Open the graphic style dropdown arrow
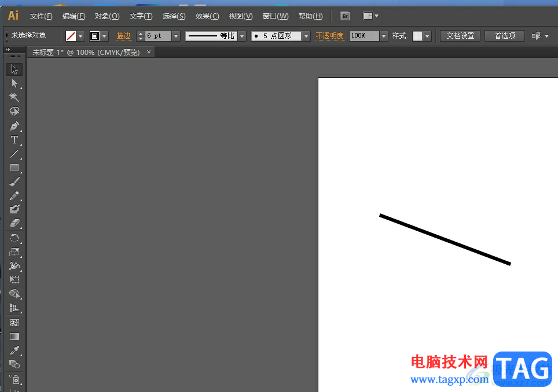Image resolution: width=558 pixels, height=392 pixels. click(x=427, y=36)
